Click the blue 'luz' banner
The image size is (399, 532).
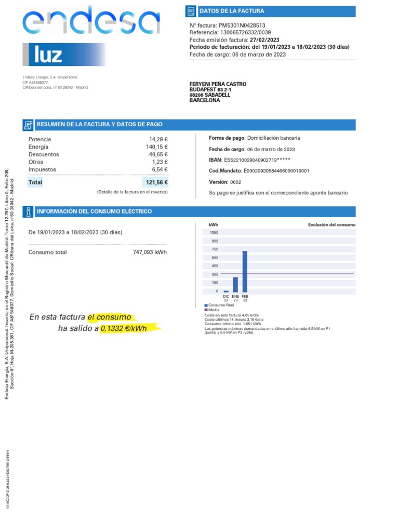pyautogui.click(x=64, y=54)
